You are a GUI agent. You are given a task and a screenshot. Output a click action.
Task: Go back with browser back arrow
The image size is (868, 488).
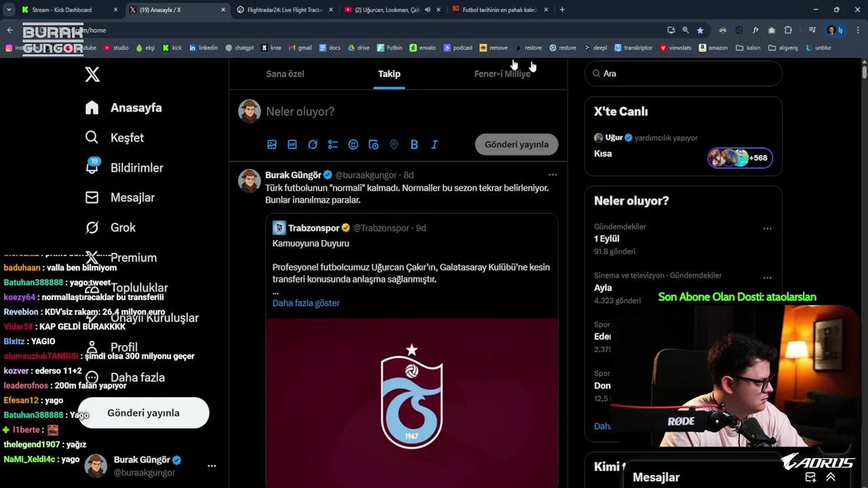[x=9, y=30]
